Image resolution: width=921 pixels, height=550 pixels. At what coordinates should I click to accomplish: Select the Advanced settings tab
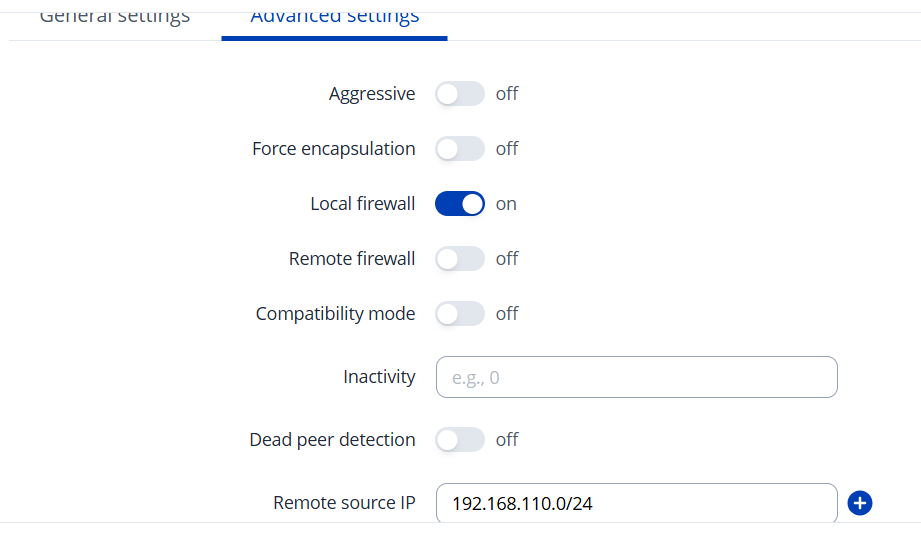(x=334, y=17)
